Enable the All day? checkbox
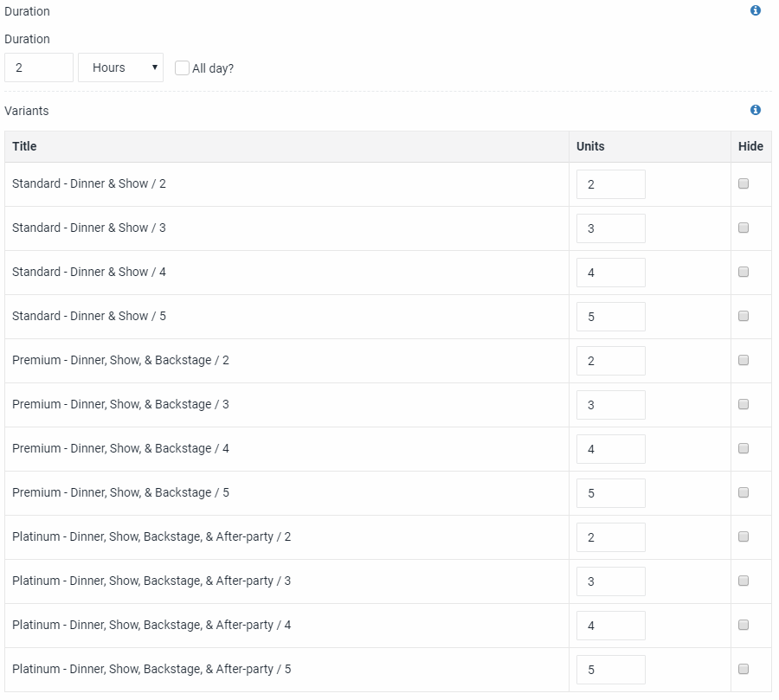The width and height of the screenshot is (779, 700). click(x=182, y=68)
